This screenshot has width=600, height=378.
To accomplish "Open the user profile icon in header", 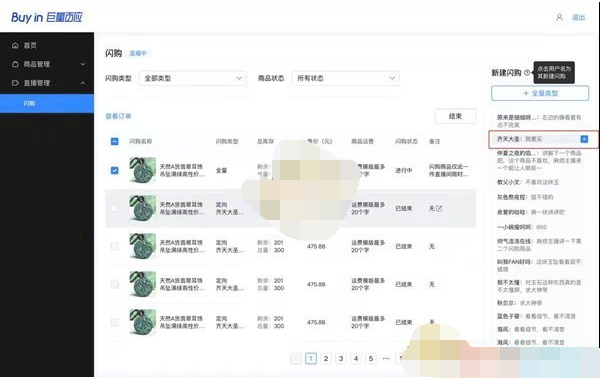I will click(559, 18).
